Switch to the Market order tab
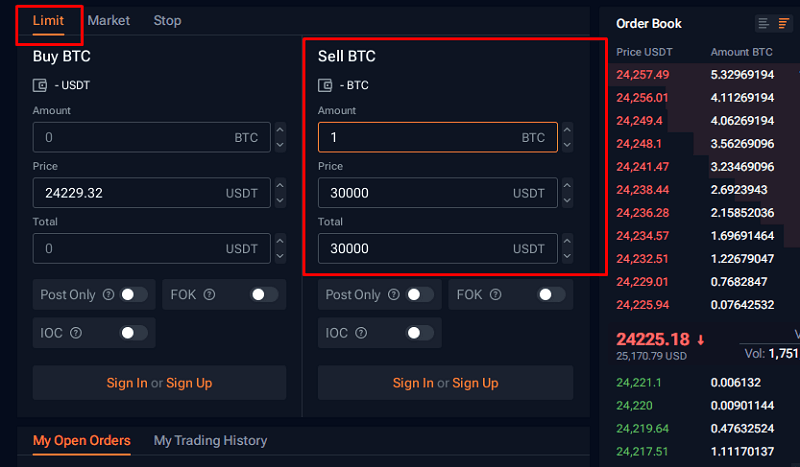 109,20
